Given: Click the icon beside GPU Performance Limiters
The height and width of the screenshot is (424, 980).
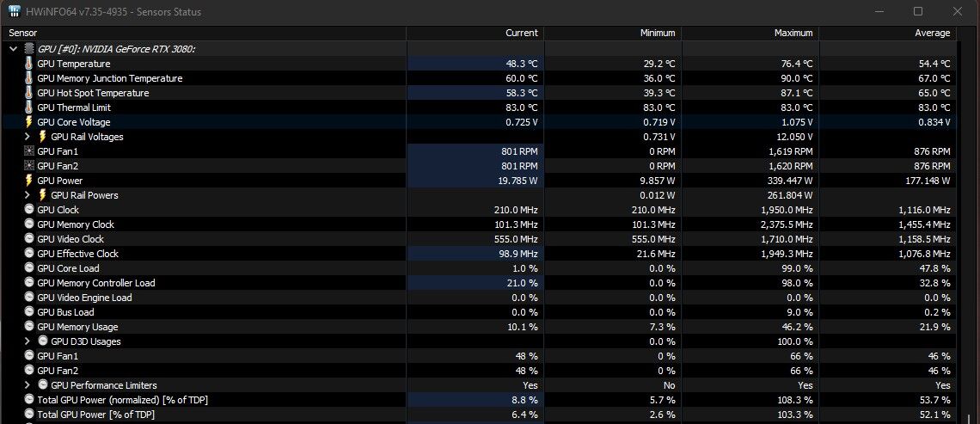Looking at the screenshot, I should pyautogui.click(x=42, y=384).
